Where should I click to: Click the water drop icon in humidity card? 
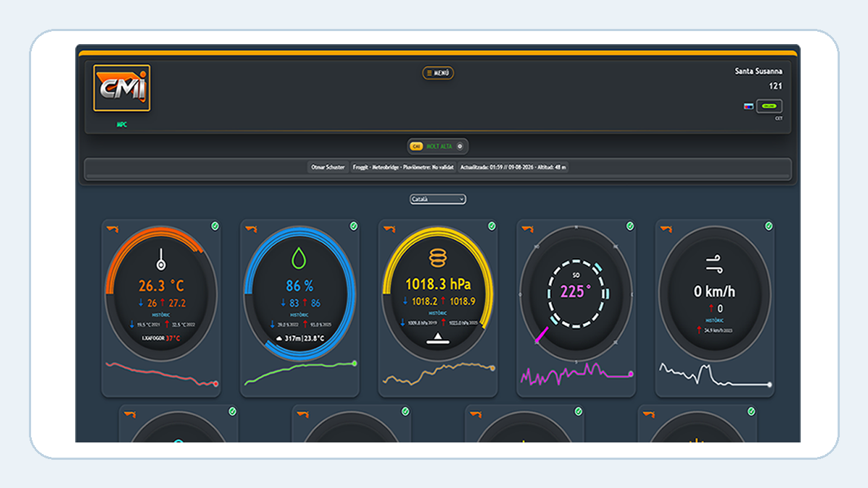tap(299, 258)
